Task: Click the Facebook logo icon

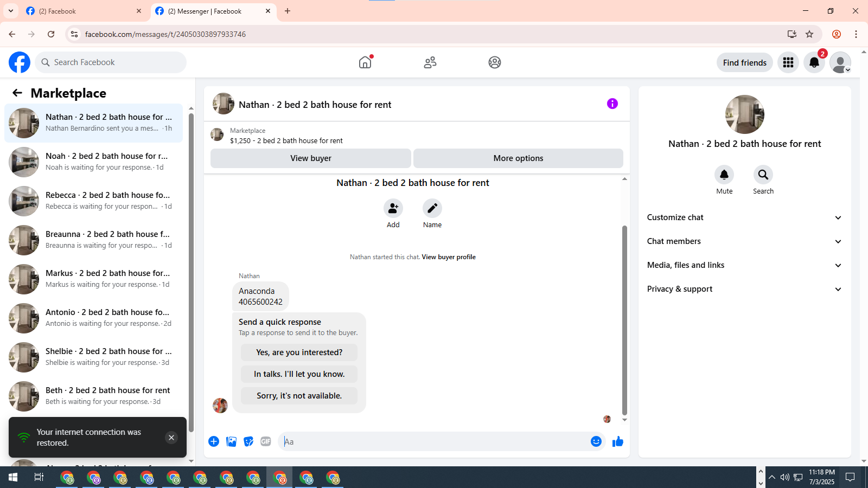Action: [x=20, y=62]
